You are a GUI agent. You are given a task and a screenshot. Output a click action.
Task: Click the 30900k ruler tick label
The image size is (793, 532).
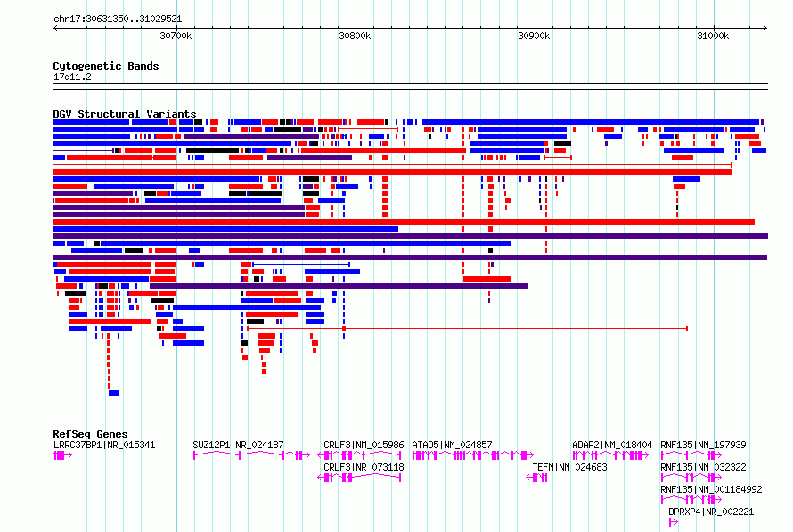pos(534,36)
